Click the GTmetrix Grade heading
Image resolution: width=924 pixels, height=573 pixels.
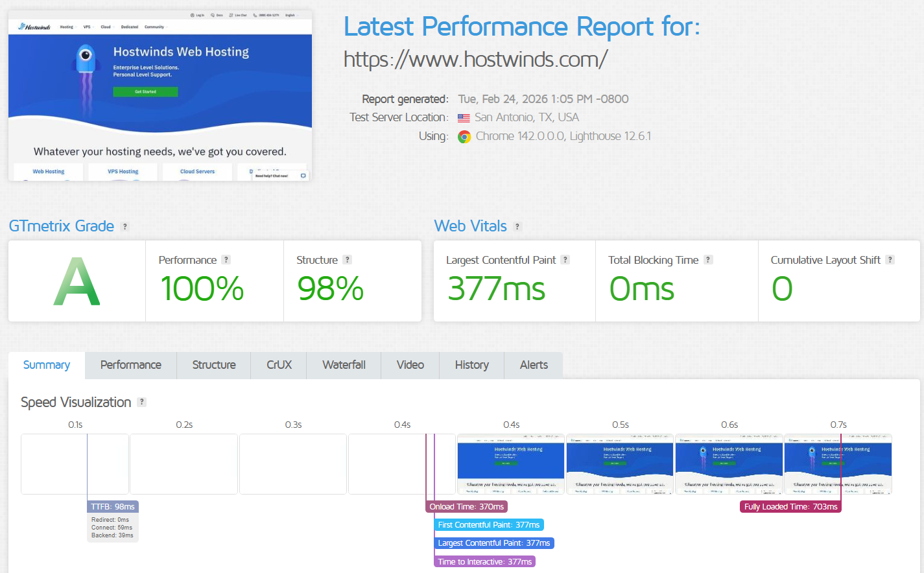(x=62, y=226)
